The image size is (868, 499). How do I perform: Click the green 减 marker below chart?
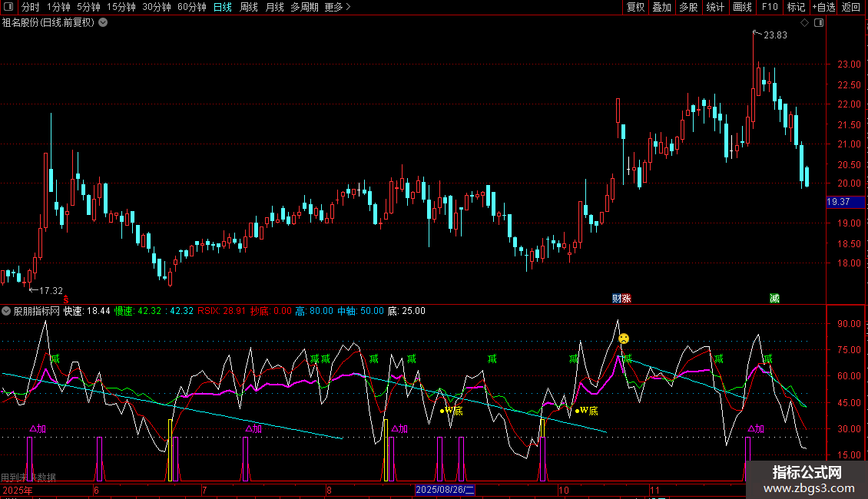coord(774,298)
